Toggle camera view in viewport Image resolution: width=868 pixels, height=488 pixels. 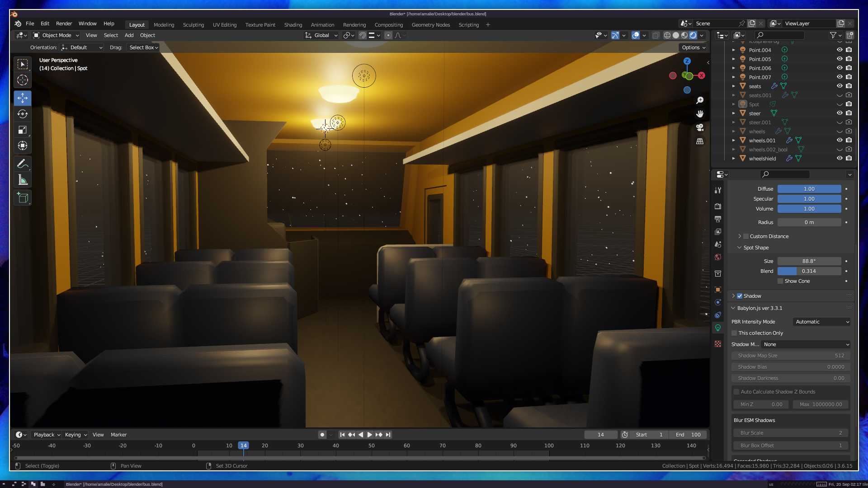[x=700, y=128]
